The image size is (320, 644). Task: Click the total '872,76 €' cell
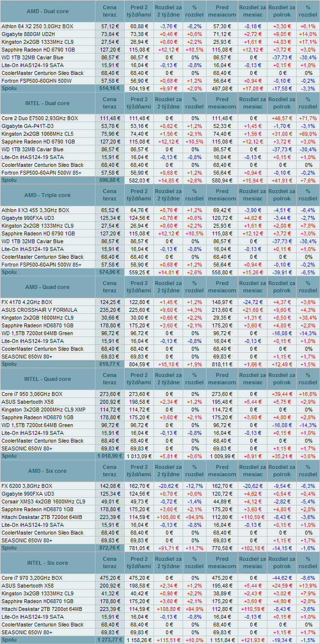[x=110, y=548]
